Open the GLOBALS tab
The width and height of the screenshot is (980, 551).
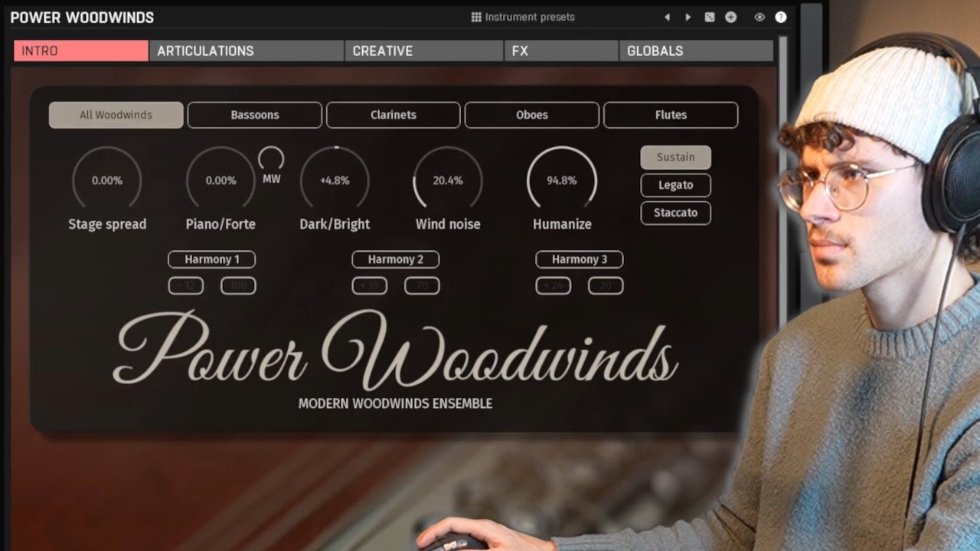tap(696, 51)
